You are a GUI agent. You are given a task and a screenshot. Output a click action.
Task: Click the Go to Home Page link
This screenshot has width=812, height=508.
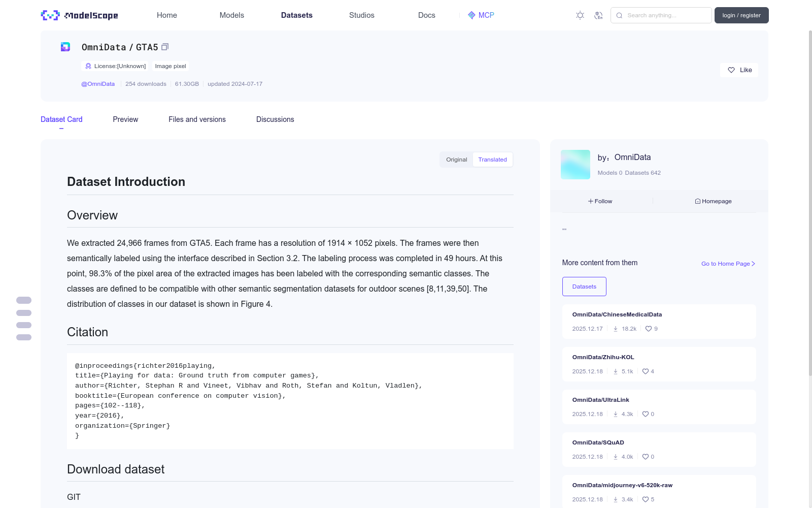[x=728, y=264]
